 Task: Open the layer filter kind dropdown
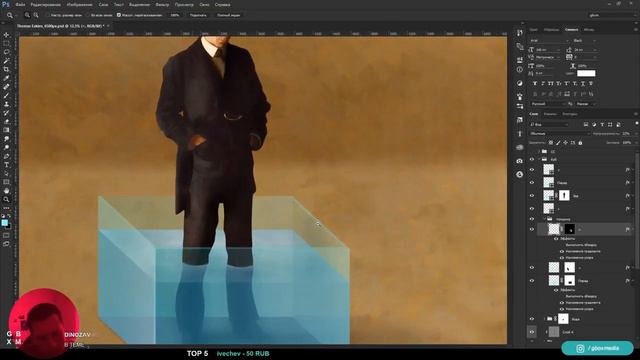coord(549,124)
